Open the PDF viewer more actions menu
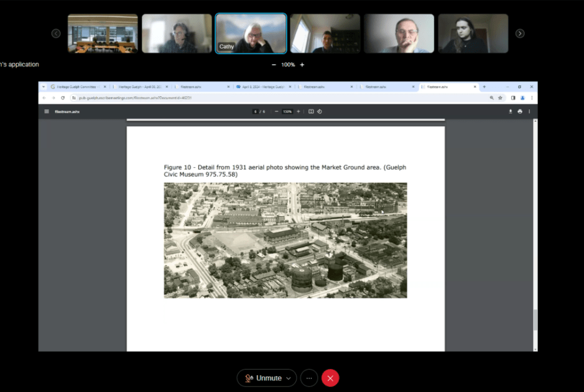This screenshot has height=392, width=584. pyautogui.click(x=529, y=112)
